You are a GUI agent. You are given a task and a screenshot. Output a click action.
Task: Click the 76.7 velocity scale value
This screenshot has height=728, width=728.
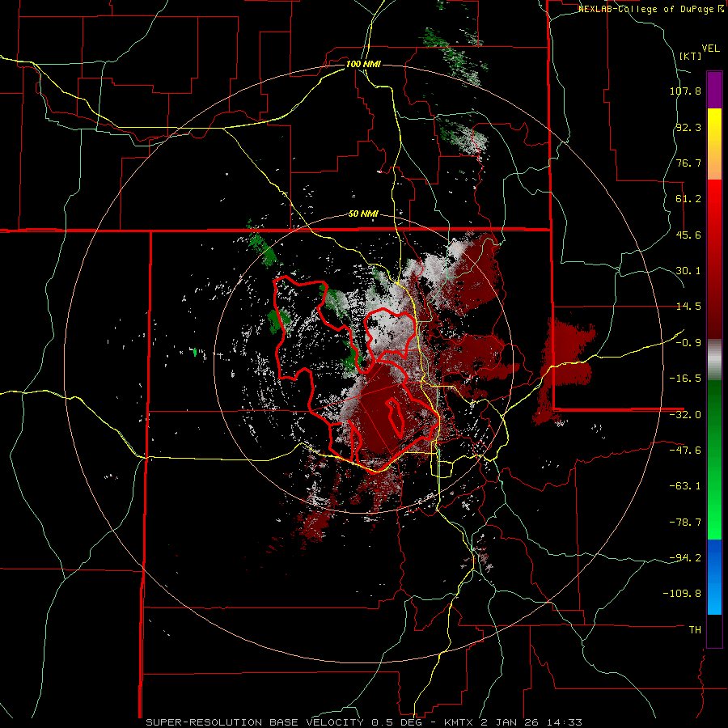[x=688, y=163]
